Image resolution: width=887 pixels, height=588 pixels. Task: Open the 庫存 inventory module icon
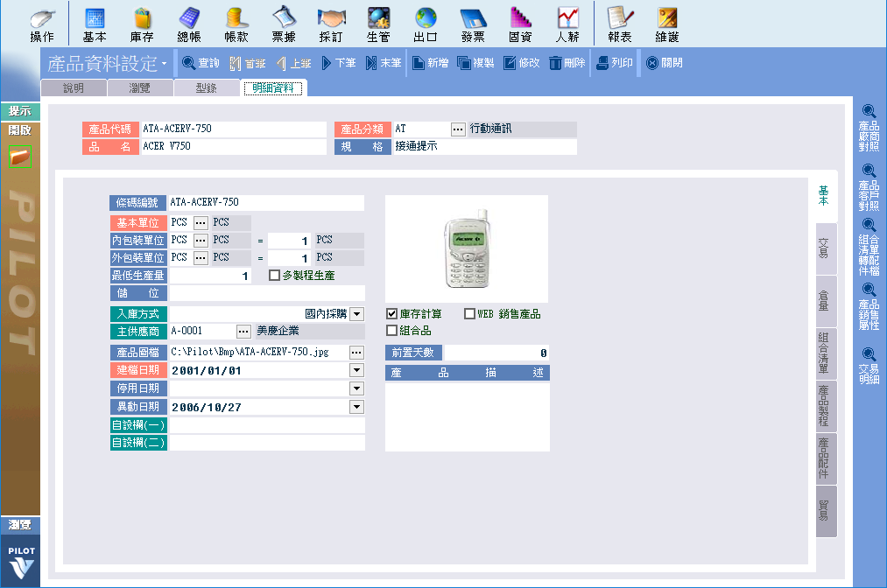coord(142,24)
